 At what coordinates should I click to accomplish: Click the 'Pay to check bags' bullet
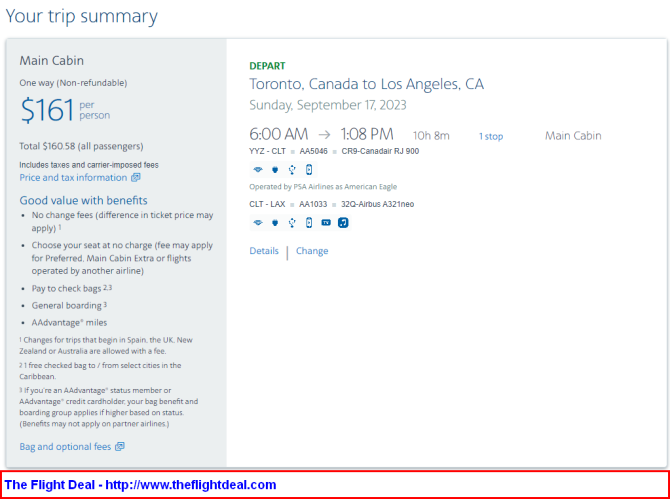[x=72, y=288]
